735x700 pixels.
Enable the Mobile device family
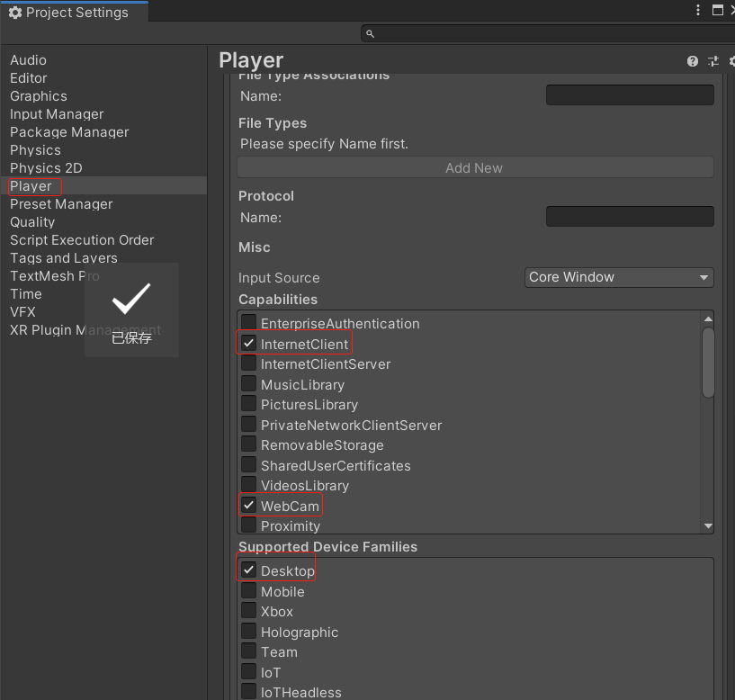click(x=249, y=591)
